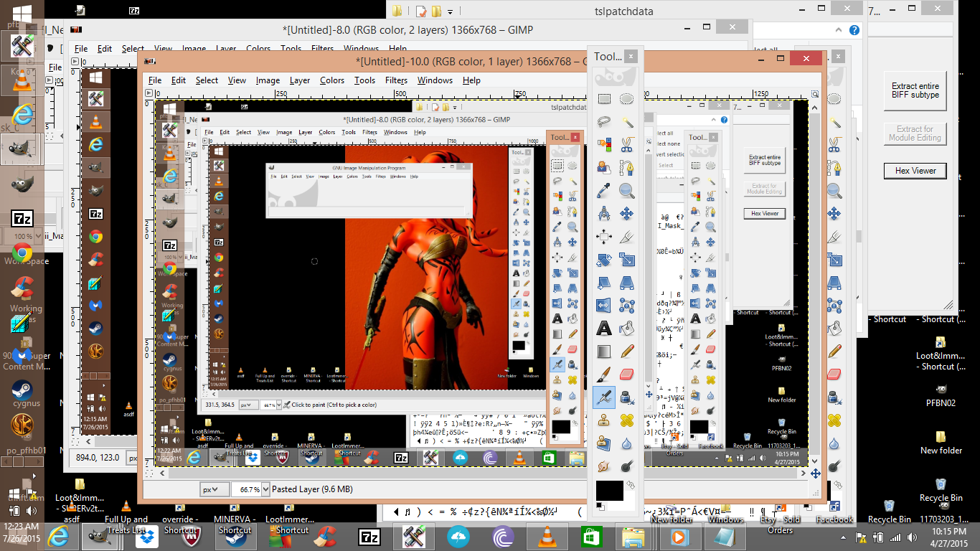Open 7-Zip from the bottom taskbar
980x551 pixels.
pyautogui.click(x=369, y=537)
